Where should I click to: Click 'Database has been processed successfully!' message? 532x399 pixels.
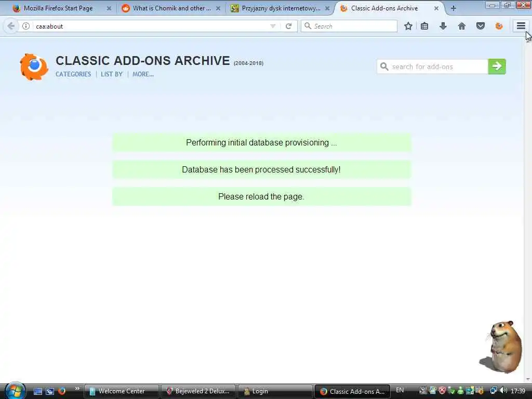click(x=261, y=170)
